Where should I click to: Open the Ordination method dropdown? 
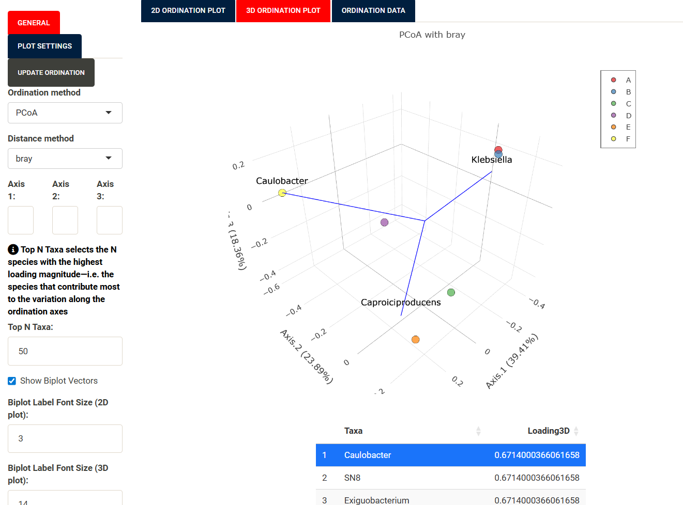click(x=65, y=113)
